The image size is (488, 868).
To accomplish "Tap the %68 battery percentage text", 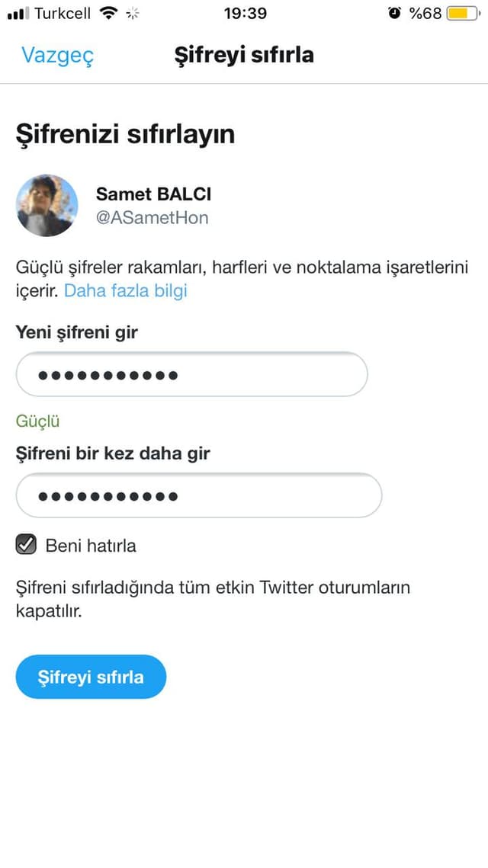I will [425, 13].
